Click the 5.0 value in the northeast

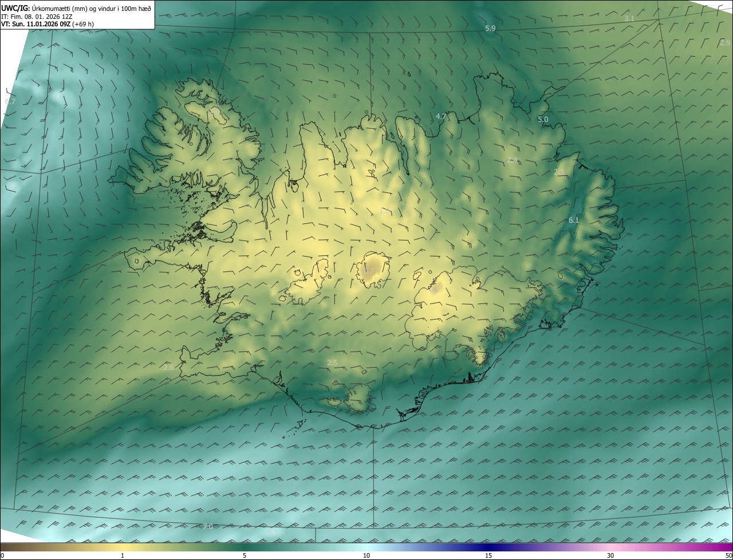coord(543,119)
